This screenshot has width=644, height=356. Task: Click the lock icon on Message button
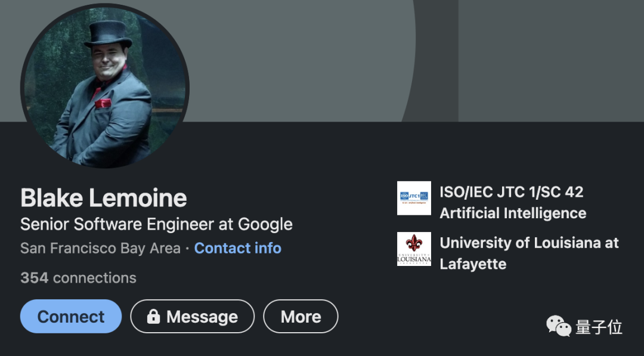153,317
